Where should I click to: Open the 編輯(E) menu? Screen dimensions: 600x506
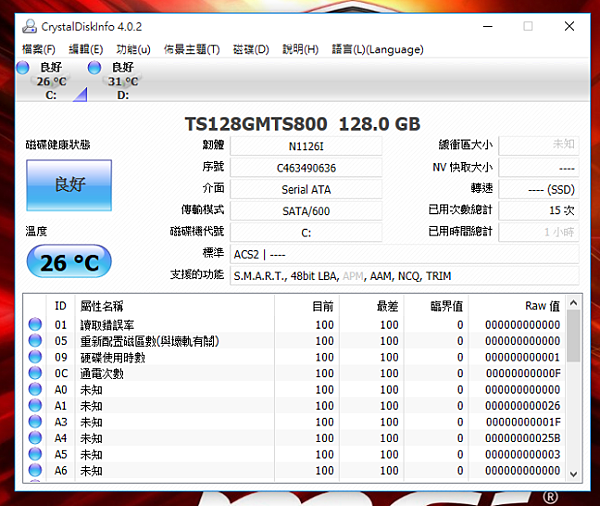pyautogui.click(x=86, y=49)
